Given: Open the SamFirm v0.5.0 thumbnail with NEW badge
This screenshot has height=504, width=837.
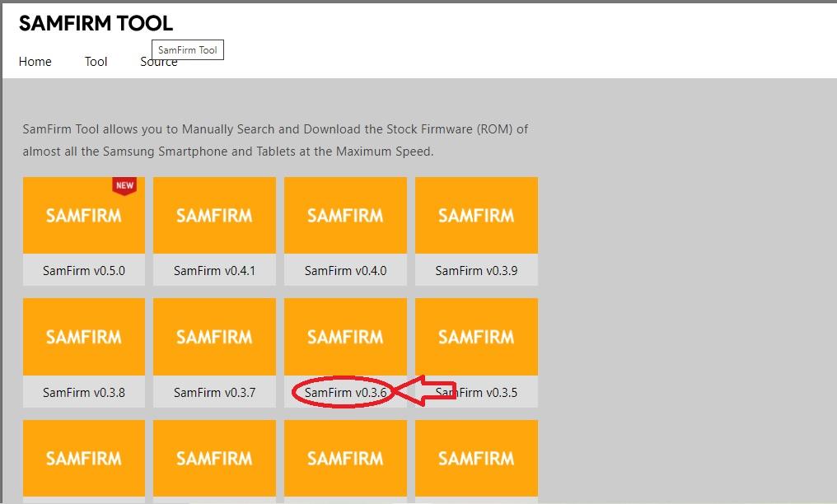Looking at the screenshot, I should click(x=84, y=216).
